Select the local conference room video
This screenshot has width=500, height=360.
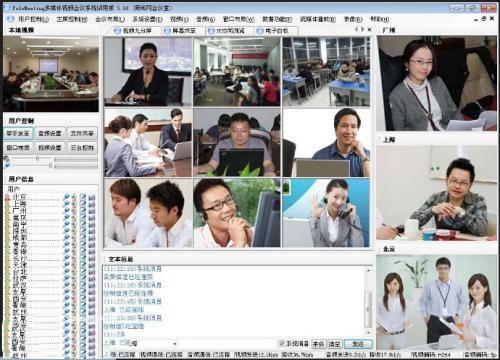click(51, 74)
